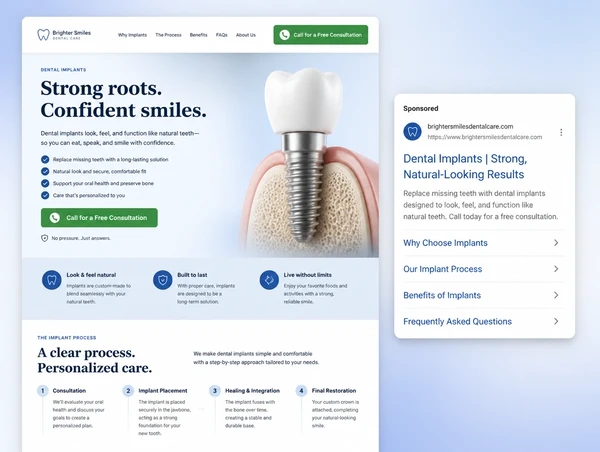Expand chevron next to Frequently Asked Questions
Image resolution: width=600 pixels, height=452 pixels.
(x=556, y=321)
